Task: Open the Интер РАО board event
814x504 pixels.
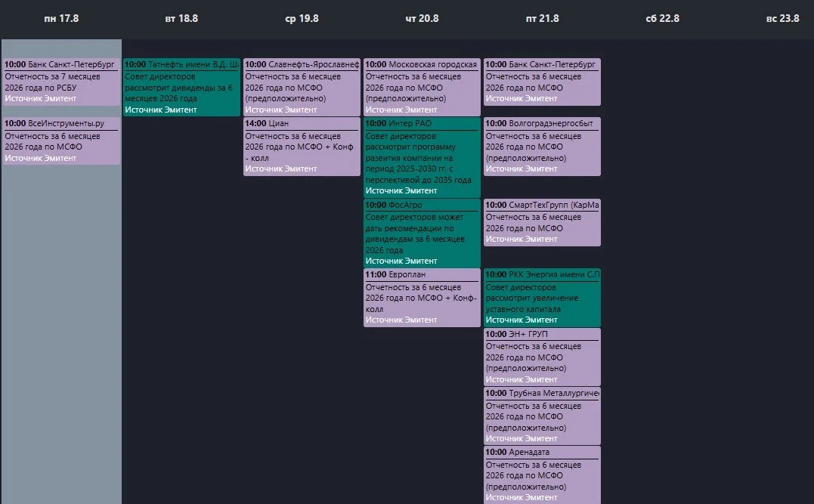Action: point(422,157)
